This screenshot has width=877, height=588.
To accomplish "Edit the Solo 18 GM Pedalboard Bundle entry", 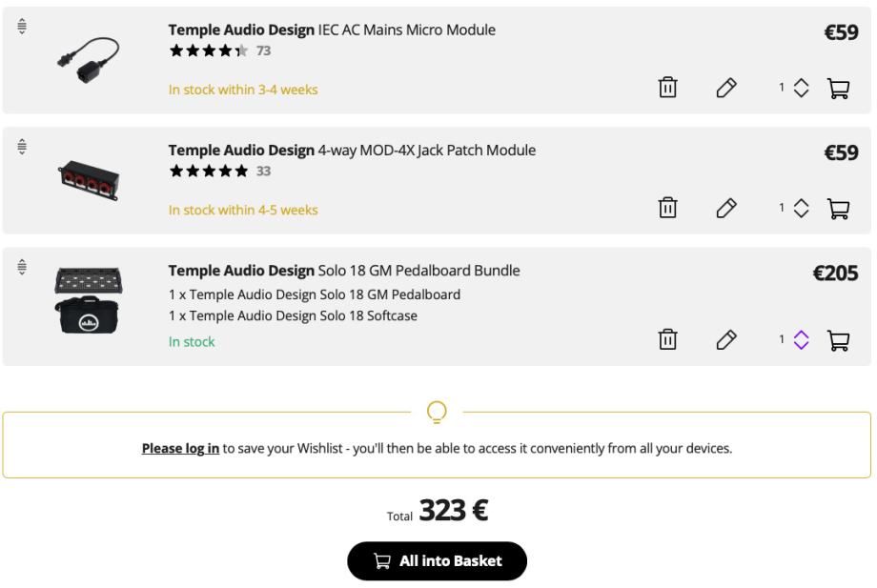I will tap(726, 339).
